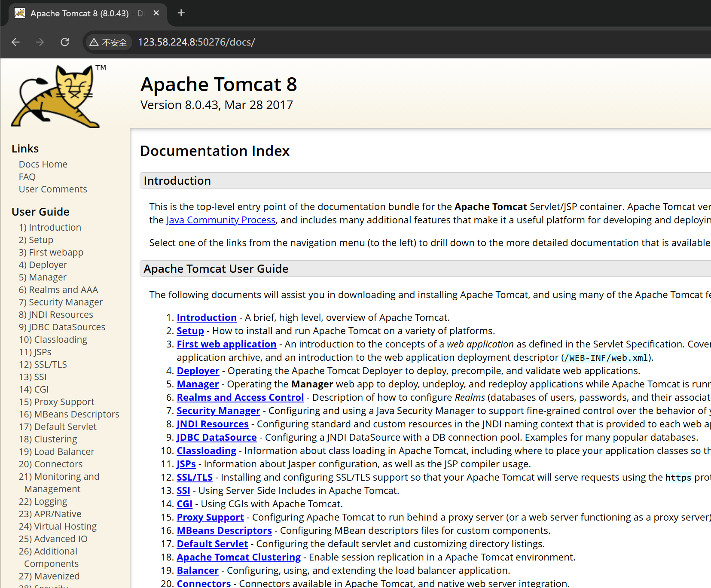The height and width of the screenshot is (588, 711).
Task: Open sidebar item 19) Load Balancer
Action: (x=57, y=451)
